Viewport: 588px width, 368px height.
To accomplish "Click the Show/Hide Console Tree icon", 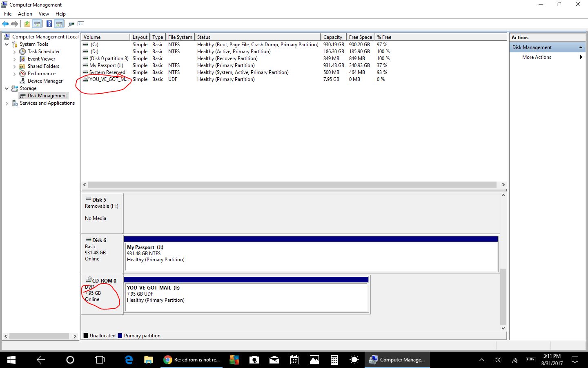I will click(37, 24).
